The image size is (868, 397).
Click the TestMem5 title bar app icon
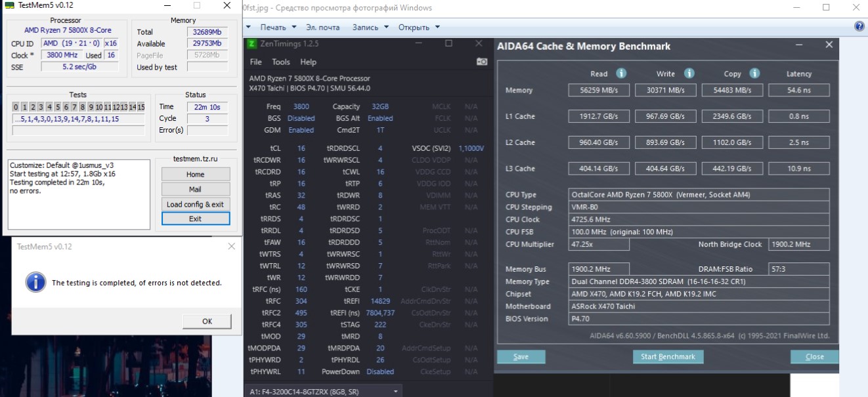click(x=9, y=6)
